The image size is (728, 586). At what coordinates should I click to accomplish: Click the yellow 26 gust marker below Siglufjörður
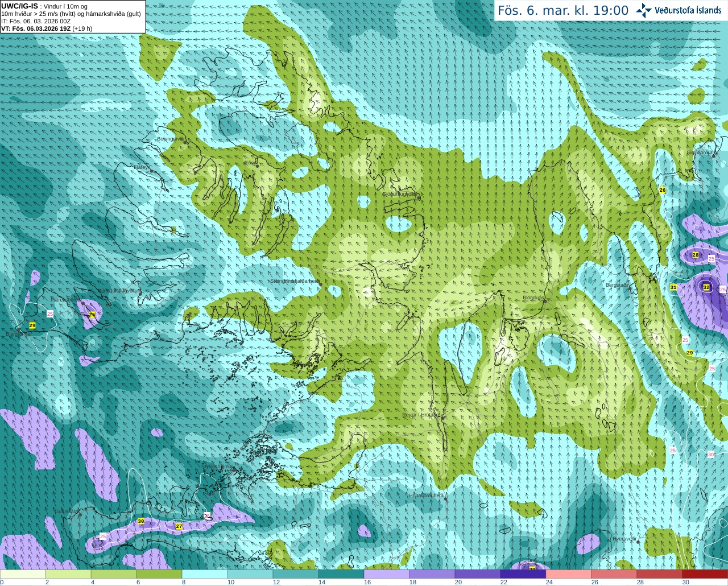click(663, 189)
